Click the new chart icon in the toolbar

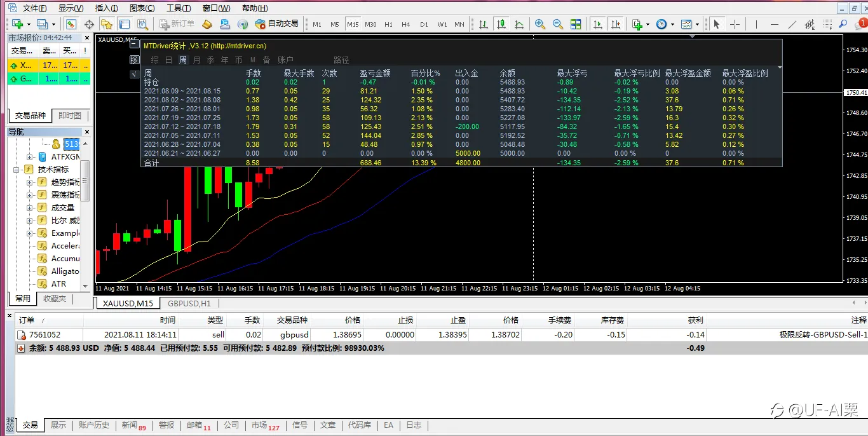[x=17, y=24]
